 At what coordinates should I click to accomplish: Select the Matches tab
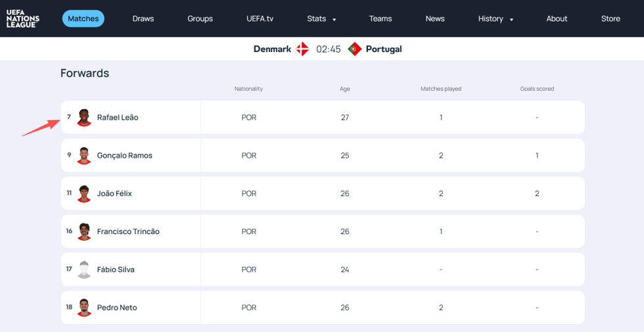point(83,18)
